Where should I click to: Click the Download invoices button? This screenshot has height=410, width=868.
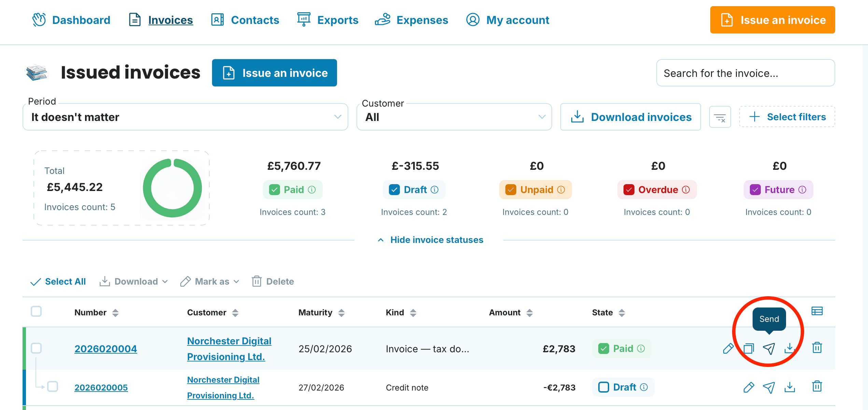[631, 117]
